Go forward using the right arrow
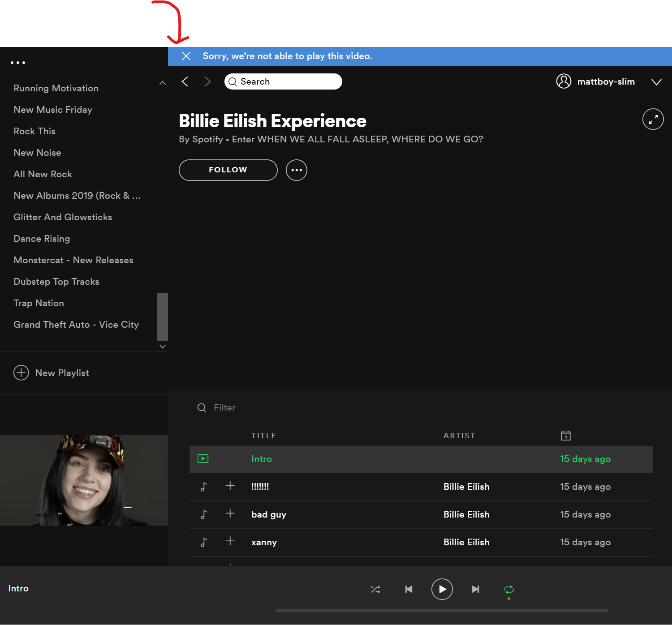This screenshot has height=625, width=672. click(x=207, y=81)
